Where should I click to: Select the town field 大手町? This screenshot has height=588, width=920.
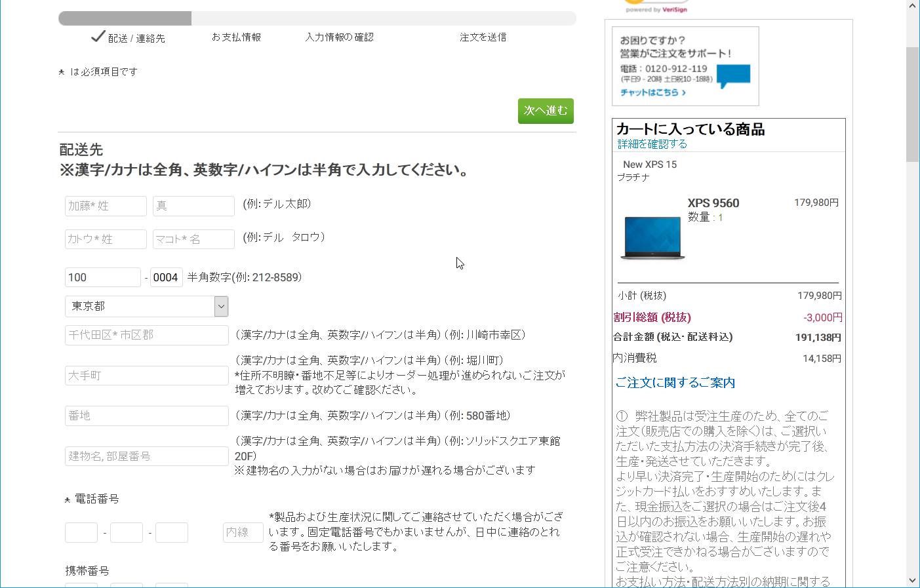click(146, 376)
